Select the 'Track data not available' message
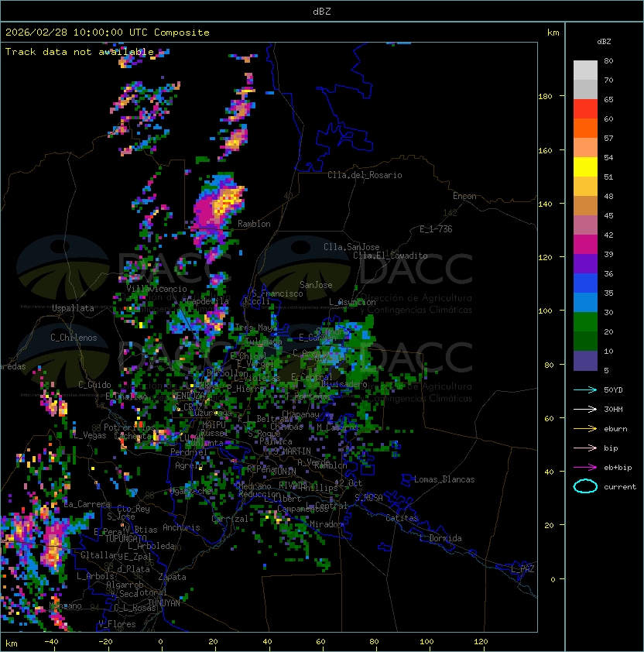The height and width of the screenshot is (652, 644). tap(80, 52)
